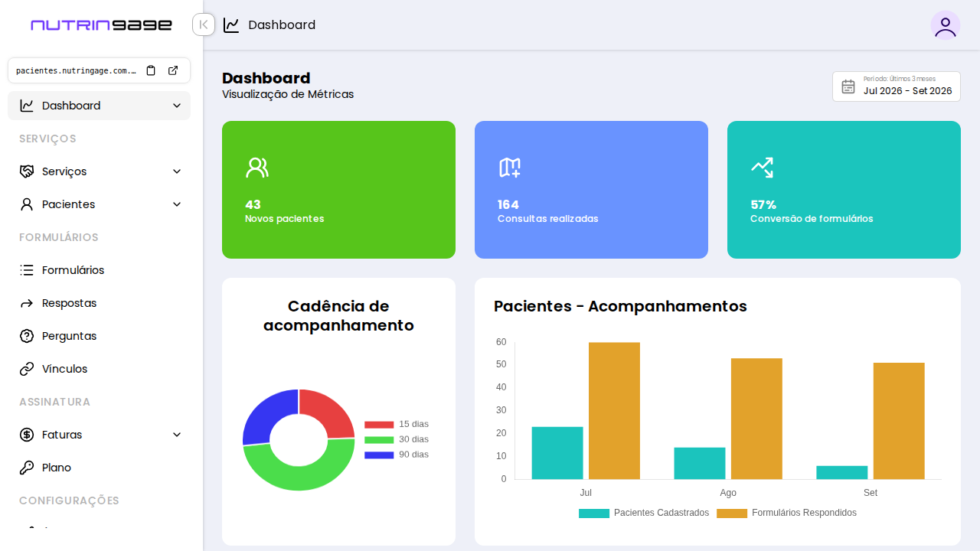Screen dimensions: 980x551
Task: Open the user profile avatar menu
Action: pyautogui.click(x=946, y=25)
